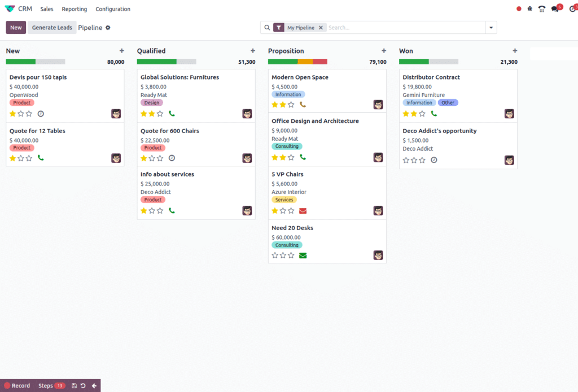Set third star priority on Devis pour 150 tapis

pyautogui.click(x=29, y=114)
